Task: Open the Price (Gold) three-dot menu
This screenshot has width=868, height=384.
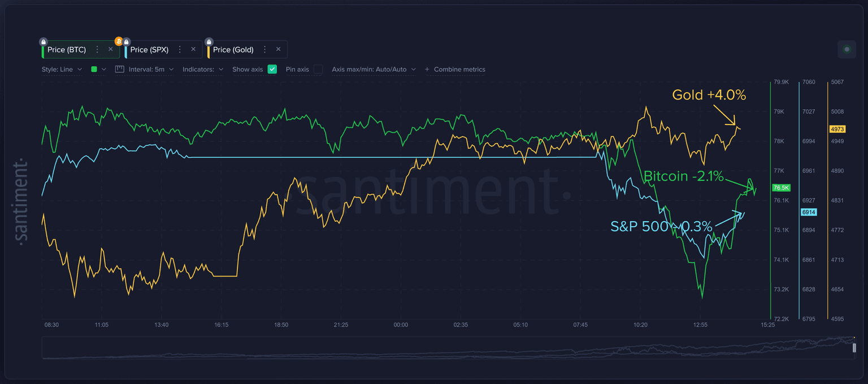Action: click(x=264, y=50)
